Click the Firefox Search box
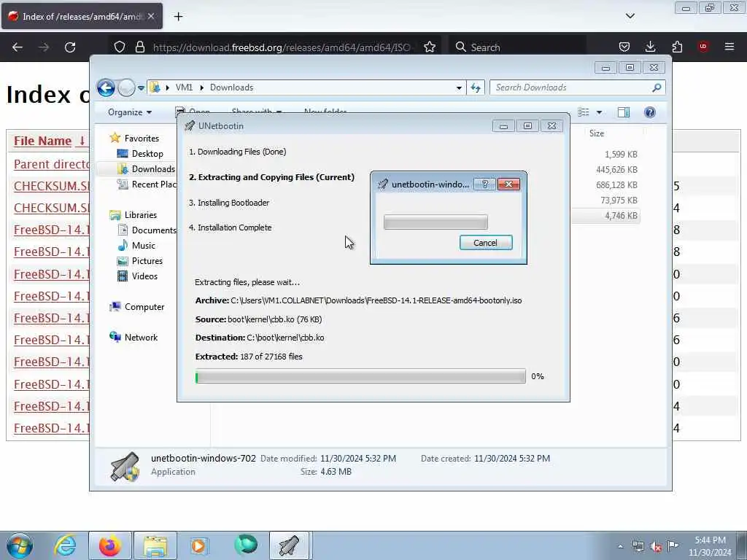Image resolution: width=747 pixels, height=560 pixels. 517,47
